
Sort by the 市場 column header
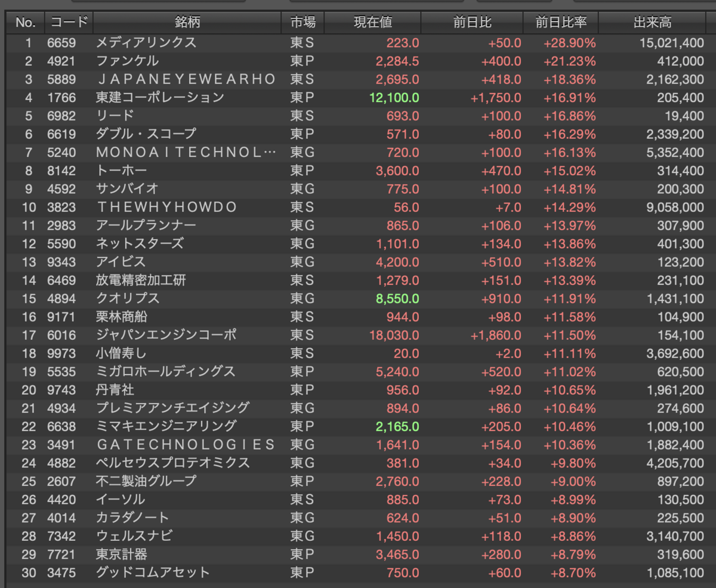click(x=303, y=23)
